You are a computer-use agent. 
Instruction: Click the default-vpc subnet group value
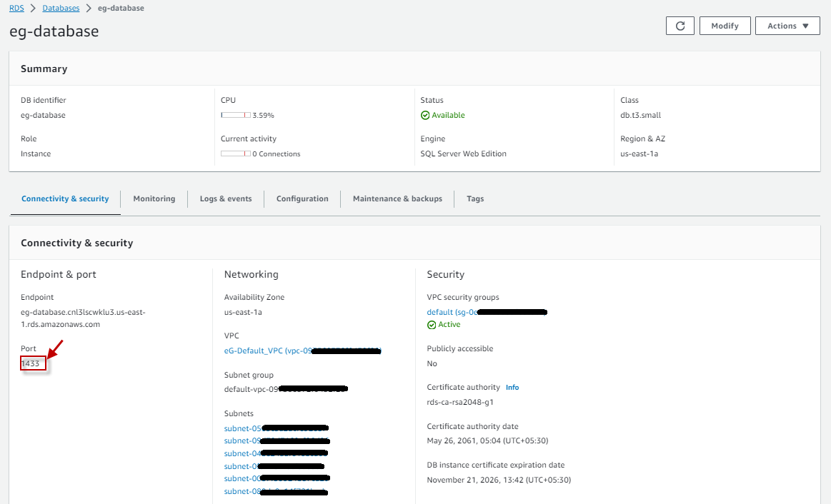click(286, 389)
